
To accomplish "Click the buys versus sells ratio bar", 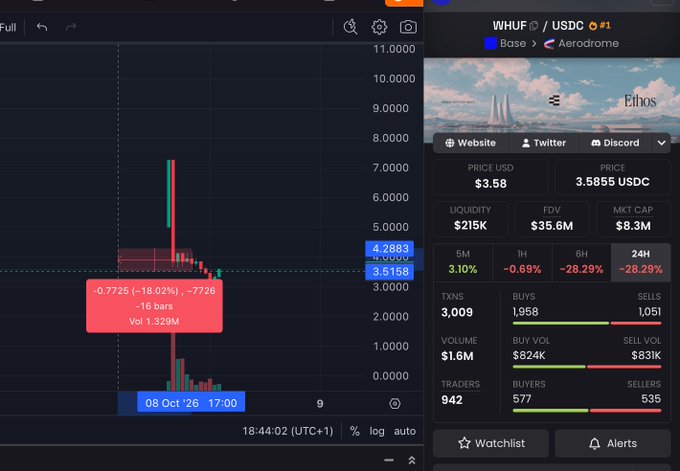I will (x=587, y=324).
